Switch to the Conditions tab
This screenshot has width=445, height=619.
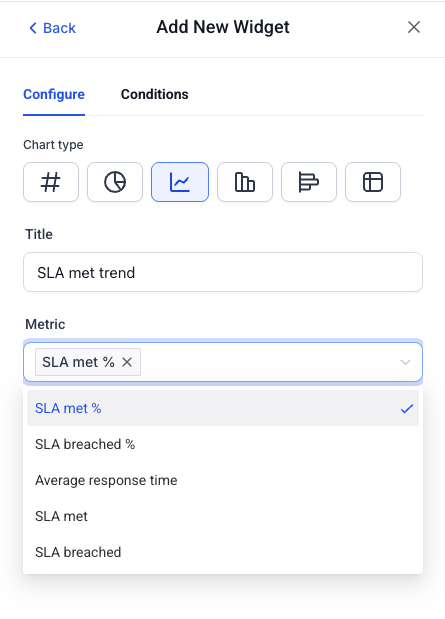(x=154, y=94)
